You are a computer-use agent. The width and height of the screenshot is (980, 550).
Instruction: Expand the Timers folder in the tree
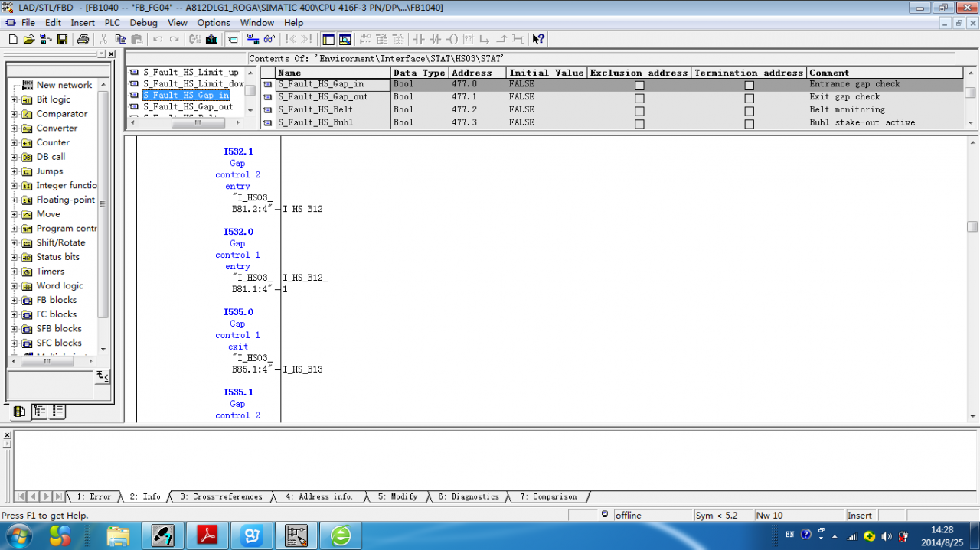[x=15, y=272]
